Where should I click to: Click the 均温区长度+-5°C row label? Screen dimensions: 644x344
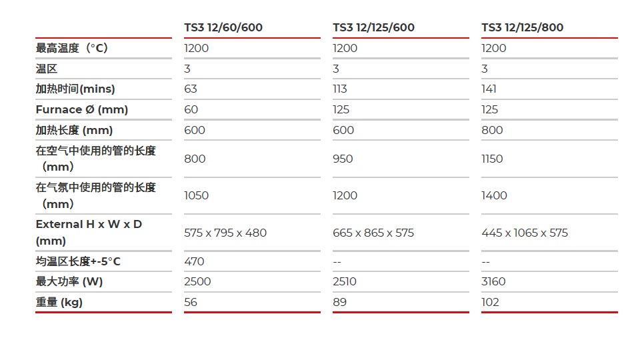78,261
